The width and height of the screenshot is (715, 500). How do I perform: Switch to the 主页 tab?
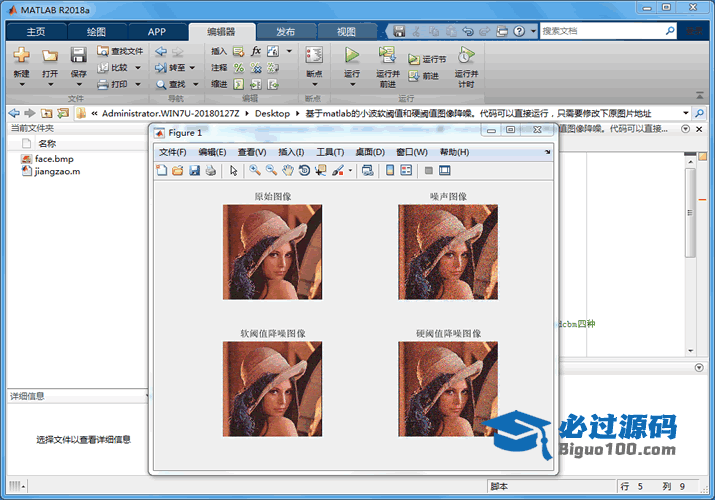[x=36, y=31]
